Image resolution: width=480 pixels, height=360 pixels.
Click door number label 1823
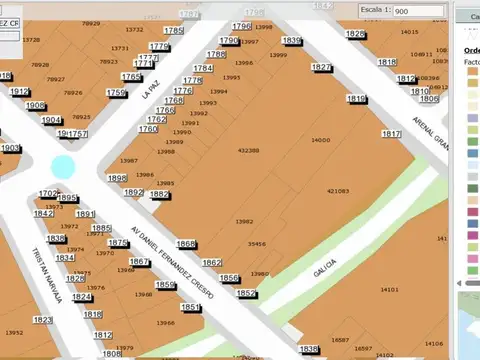tap(43, 320)
